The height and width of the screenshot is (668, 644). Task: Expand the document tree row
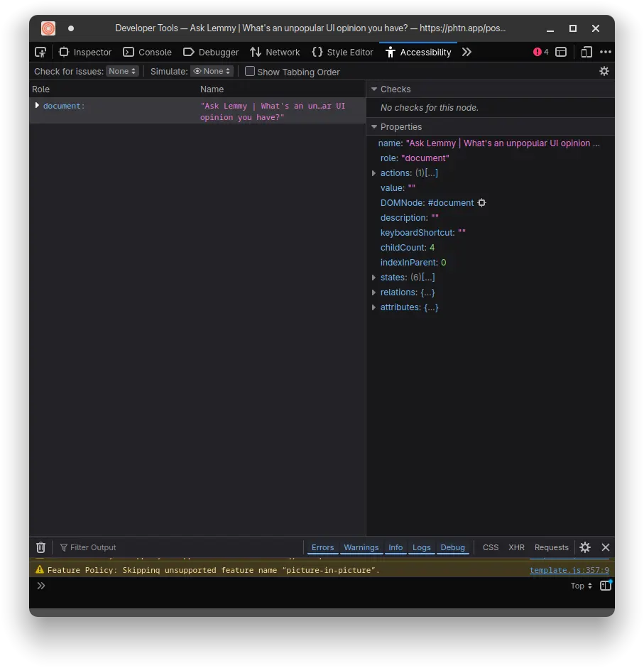(37, 106)
